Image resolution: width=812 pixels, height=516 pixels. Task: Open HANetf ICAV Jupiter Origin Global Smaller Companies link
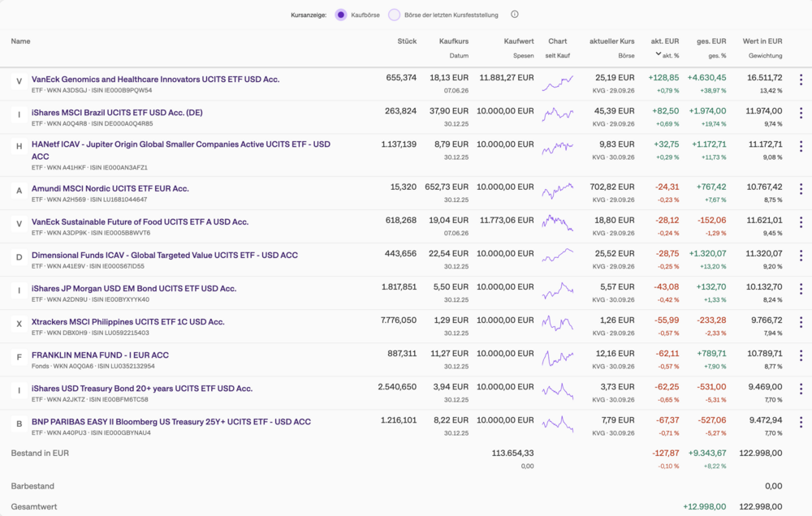tap(181, 151)
